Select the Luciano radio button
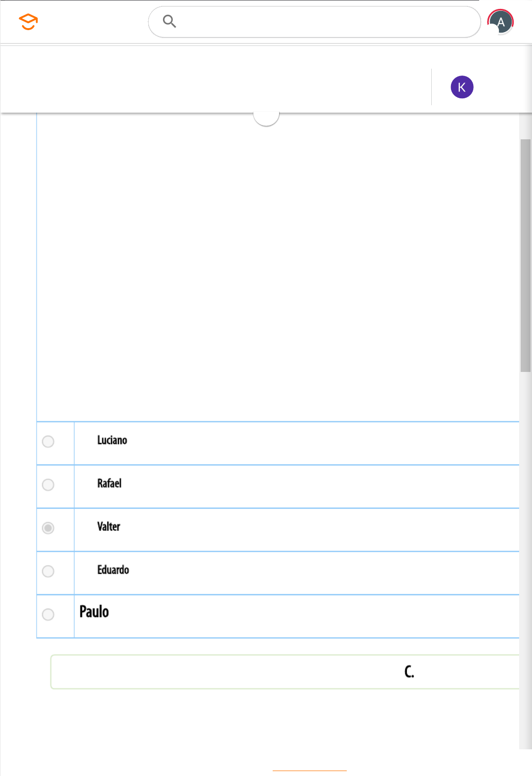The image size is (532, 776). [x=48, y=442]
